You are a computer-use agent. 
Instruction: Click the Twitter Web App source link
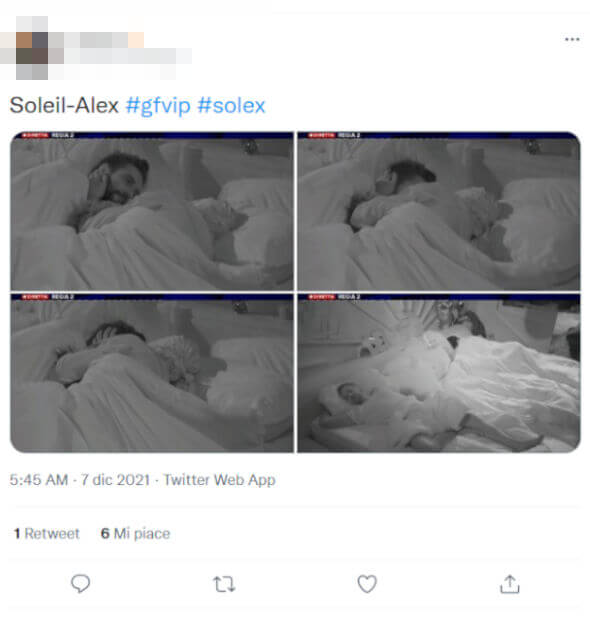click(219, 480)
